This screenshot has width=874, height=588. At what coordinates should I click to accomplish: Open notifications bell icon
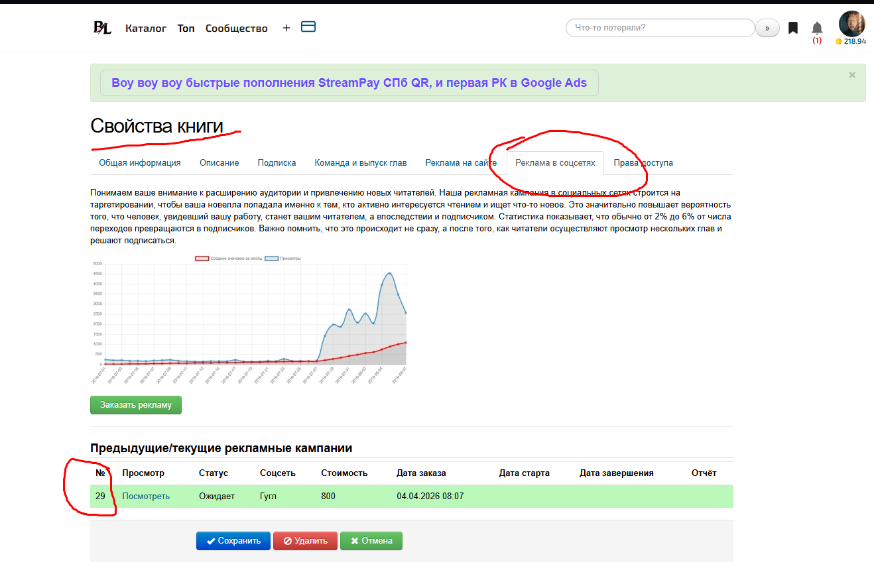817,28
